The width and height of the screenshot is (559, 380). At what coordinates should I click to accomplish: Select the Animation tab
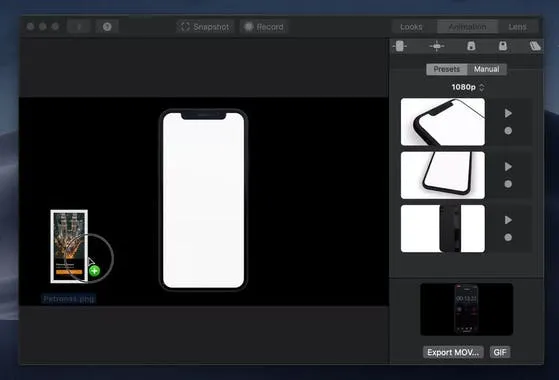467,27
